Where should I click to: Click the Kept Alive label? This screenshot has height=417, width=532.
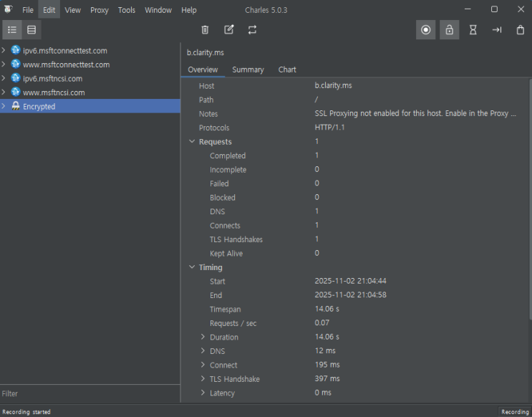coord(226,254)
